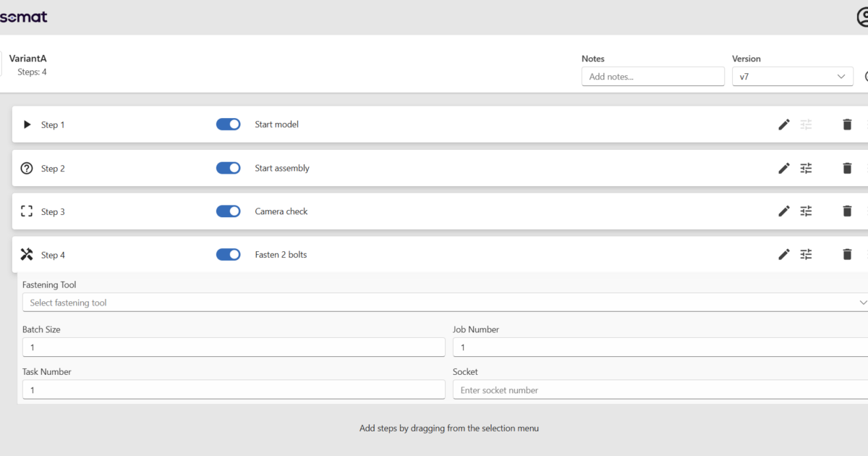Disable the Start model toggle
This screenshot has height=456, width=868.
pos(229,124)
